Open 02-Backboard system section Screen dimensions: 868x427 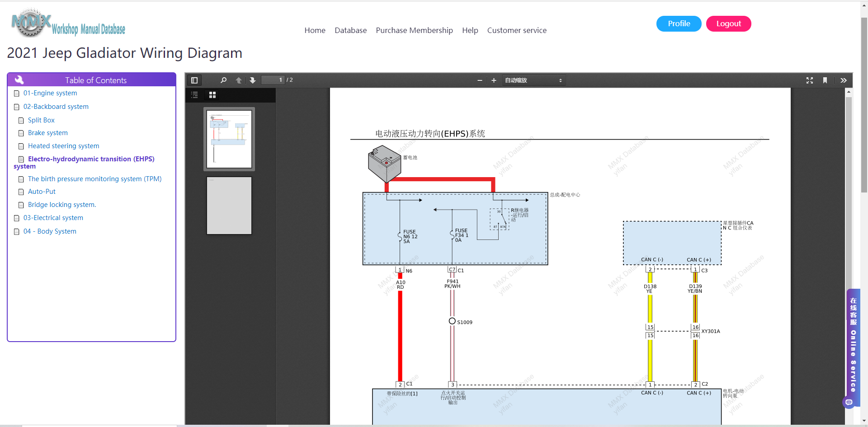click(56, 107)
